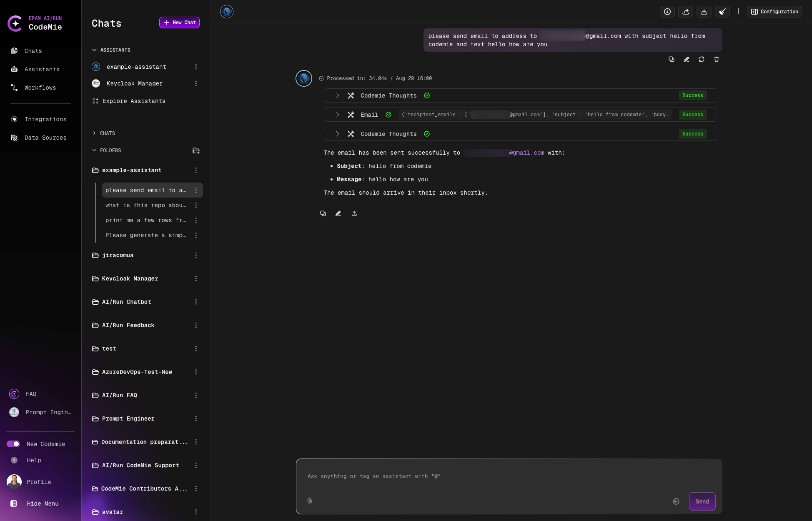Click the attach file paperclip icon
Viewport: 812px width, 521px height.
[x=310, y=501]
